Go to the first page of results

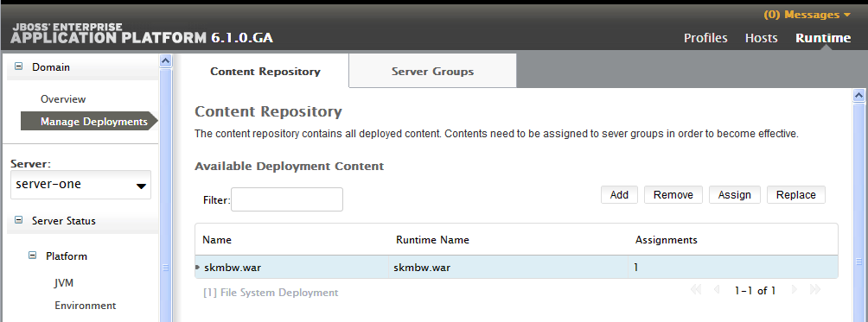point(696,290)
